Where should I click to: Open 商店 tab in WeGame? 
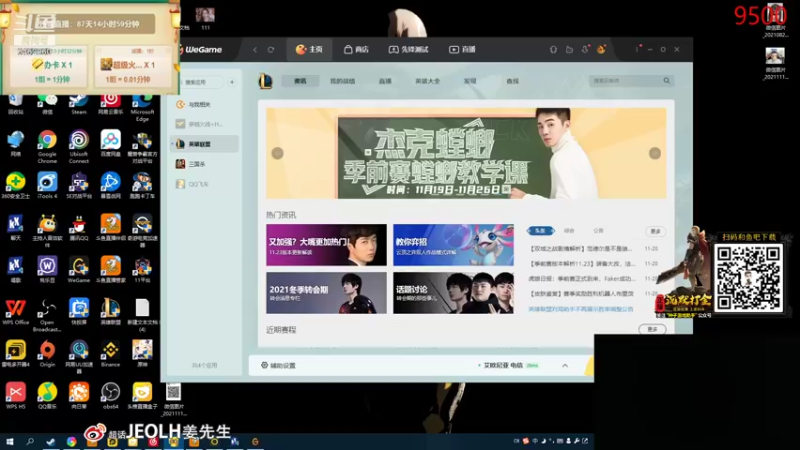(x=356, y=49)
